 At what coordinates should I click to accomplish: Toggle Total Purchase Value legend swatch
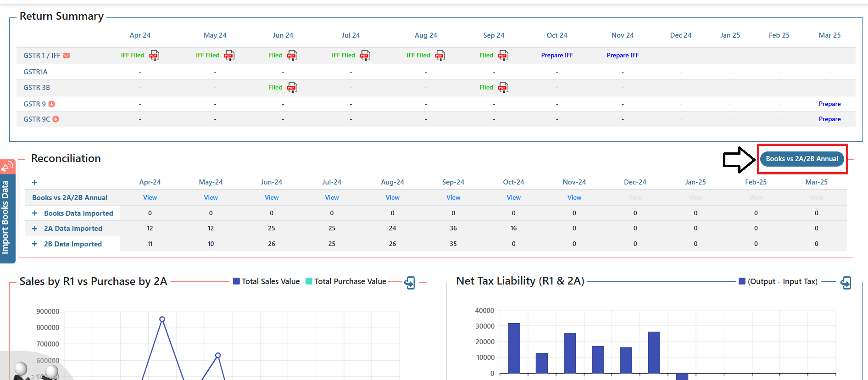[309, 281]
